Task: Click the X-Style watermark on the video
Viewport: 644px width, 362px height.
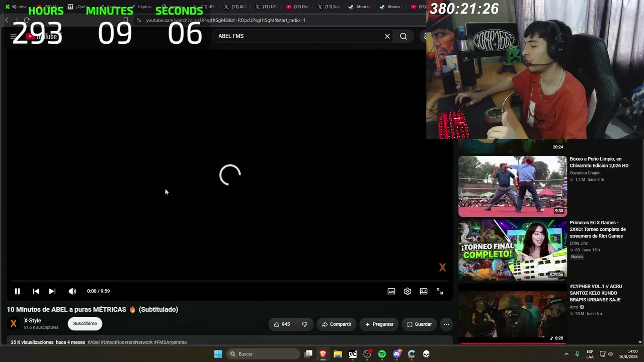Action: [x=442, y=267]
